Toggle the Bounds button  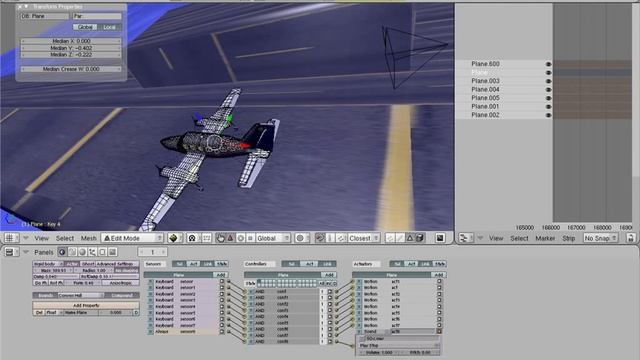(45, 295)
